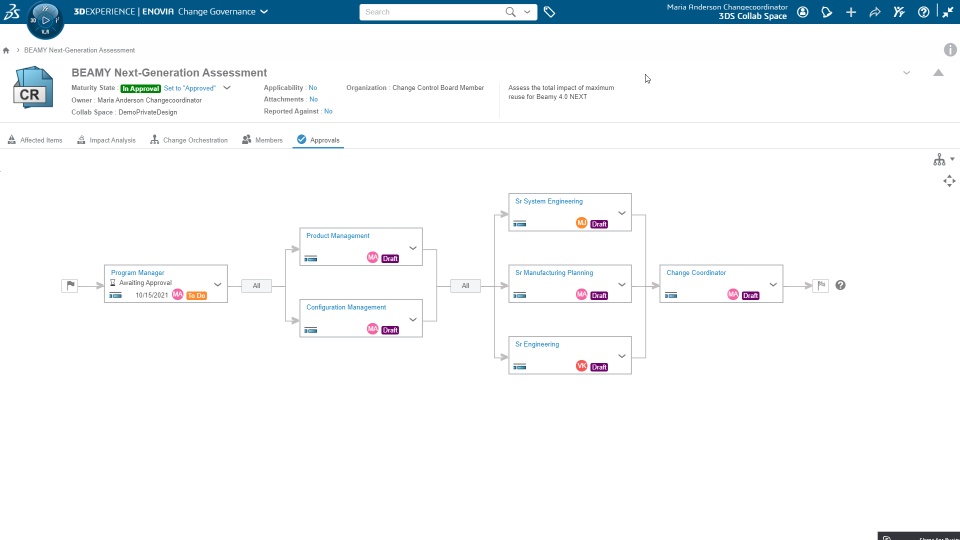Image resolution: width=960 pixels, height=540 pixels.
Task: Click the MA avatar on Configuration Management
Action: coord(372,329)
